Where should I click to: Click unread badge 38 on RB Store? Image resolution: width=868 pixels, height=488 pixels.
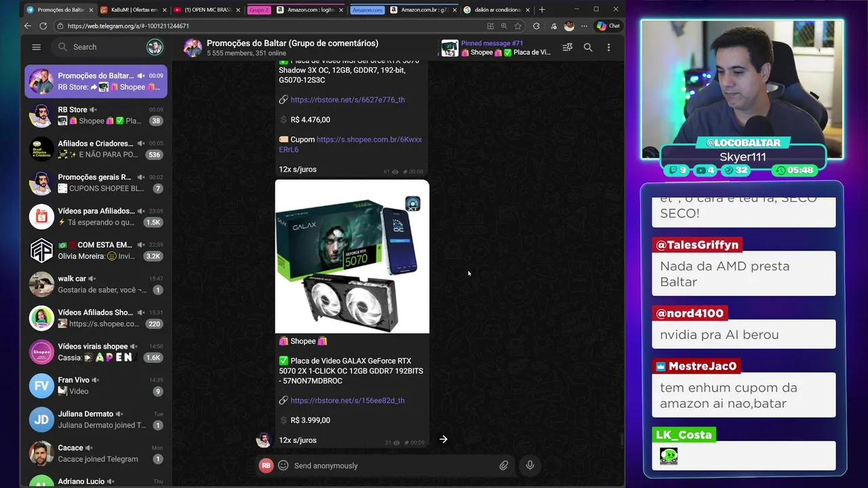[156, 121]
